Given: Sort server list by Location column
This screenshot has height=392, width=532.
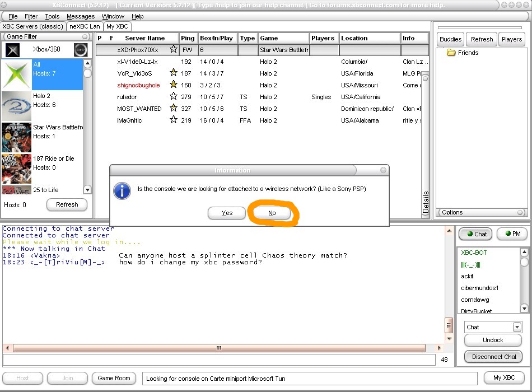Looking at the screenshot, I should (370, 38).
